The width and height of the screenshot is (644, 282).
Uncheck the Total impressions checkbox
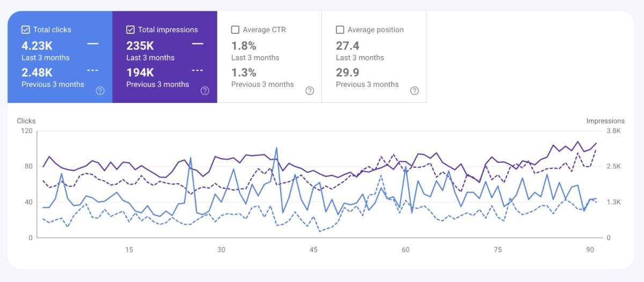[130, 30]
